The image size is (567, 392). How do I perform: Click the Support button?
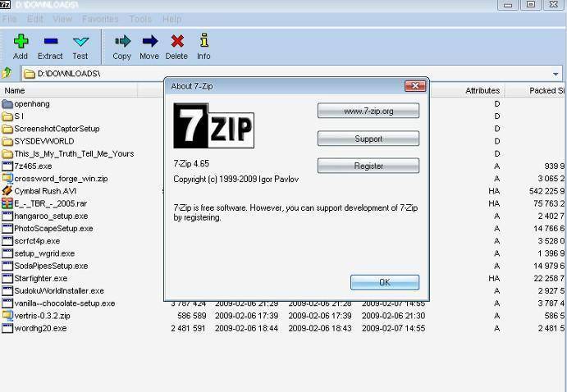click(368, 139)
